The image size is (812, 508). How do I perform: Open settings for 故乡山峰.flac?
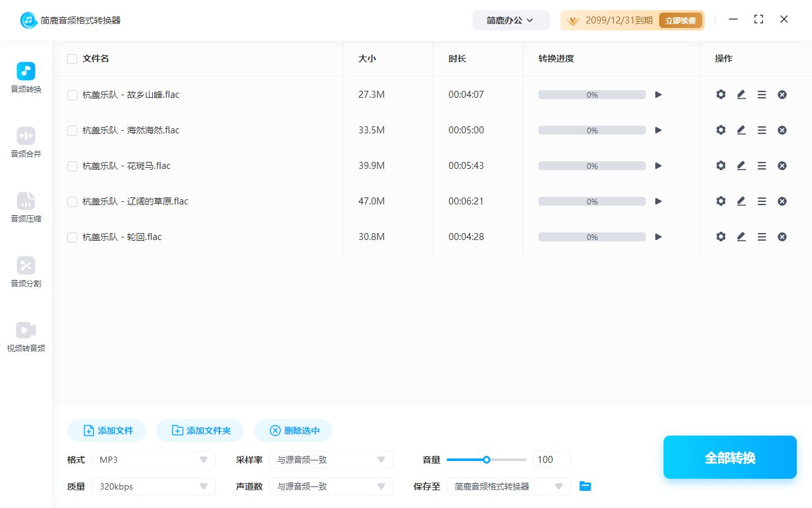tap(721, 94)
